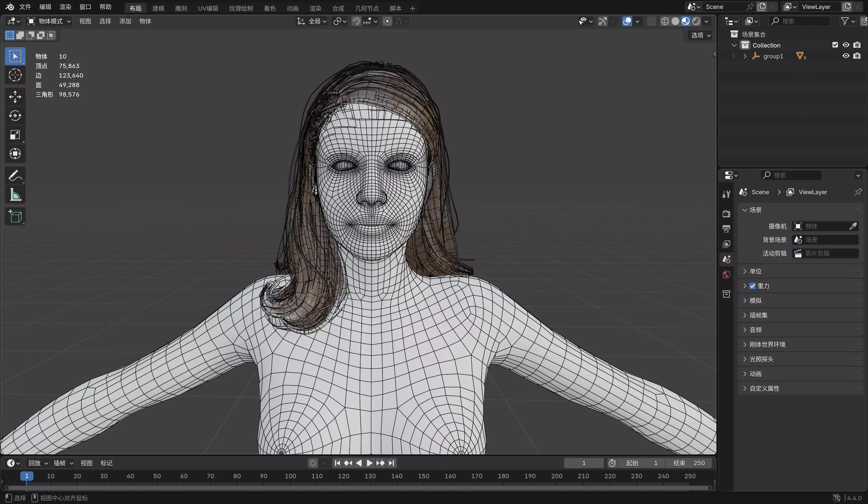Image resolution: width=868 pixels, height=504 pixels.
Task: Open the 全局 transform orientation dropdown
Action: click(312, 21)
